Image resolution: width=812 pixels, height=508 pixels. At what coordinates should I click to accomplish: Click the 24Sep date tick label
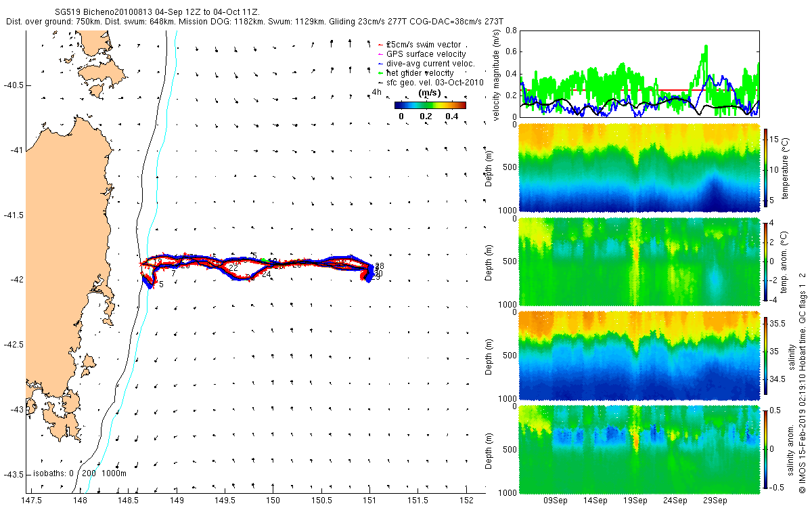(x=675, y=501)
